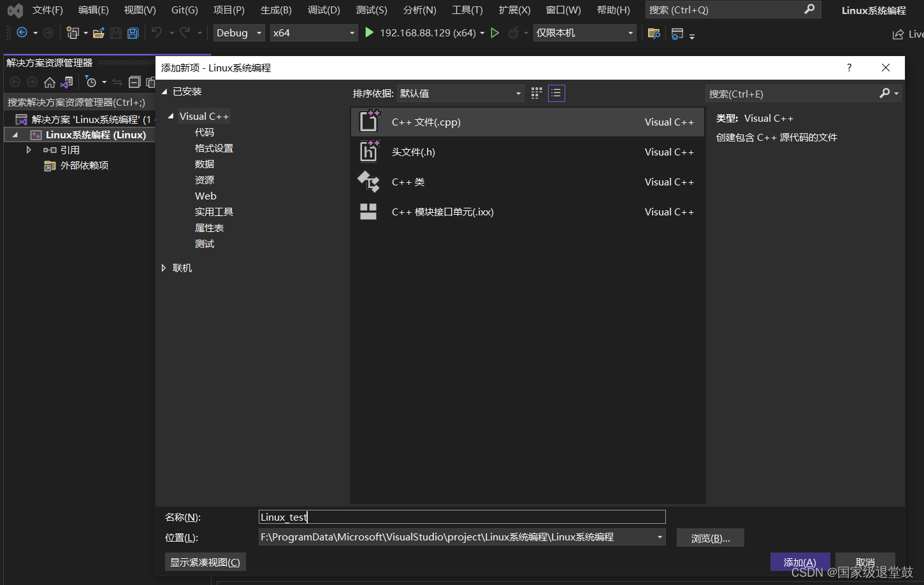
Task: Switch to the list details view
Action: coord(556,93)
